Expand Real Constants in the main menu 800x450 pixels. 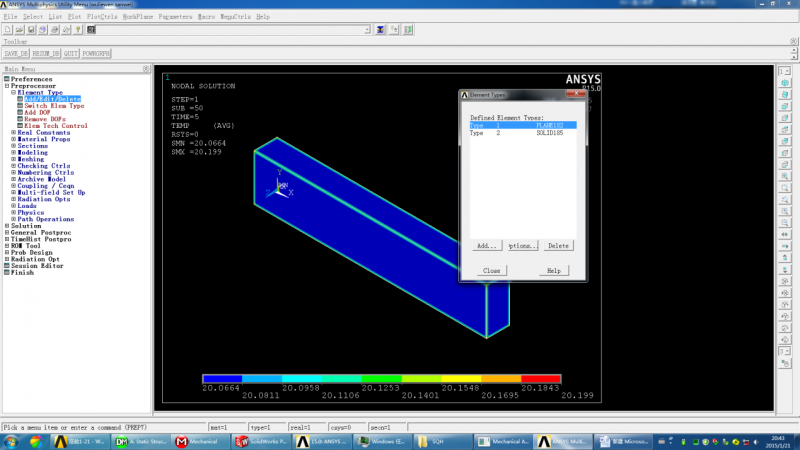click(14, 133)
